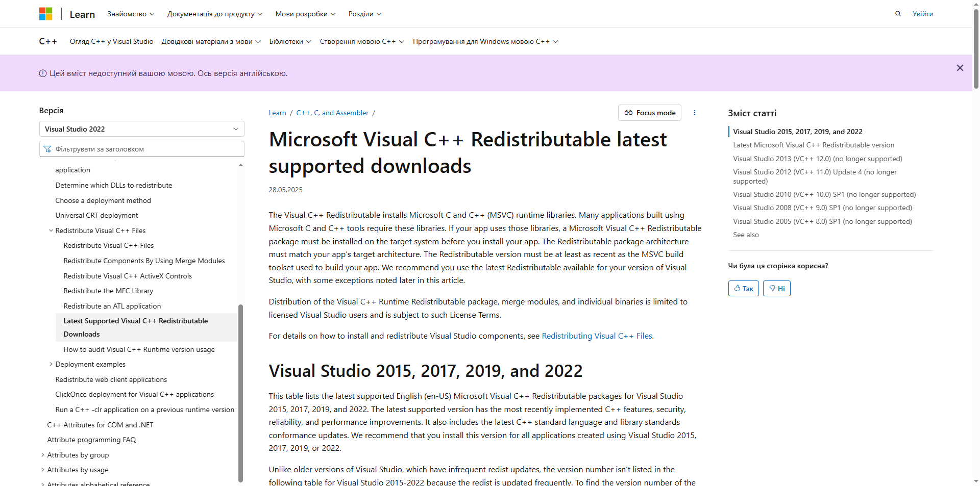Screen dimensions: 980x486
Task: Open Run a C++ -clr application item
Action: point(144,410)
